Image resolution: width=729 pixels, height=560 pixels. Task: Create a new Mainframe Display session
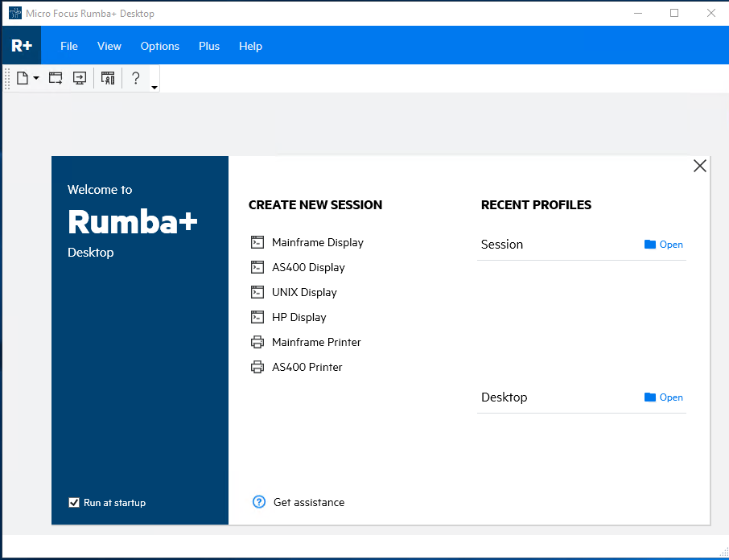click(x=317, y=242)
